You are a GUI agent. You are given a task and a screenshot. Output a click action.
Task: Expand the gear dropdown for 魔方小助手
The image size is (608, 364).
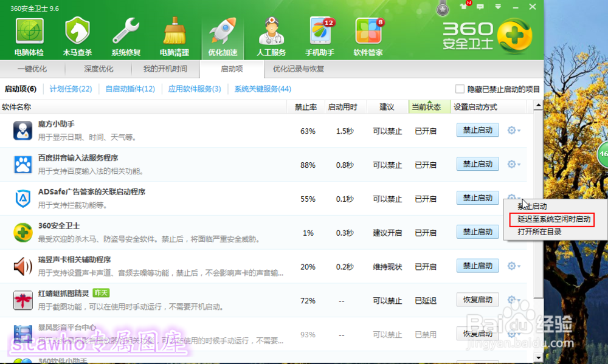(x=513, y=130)
